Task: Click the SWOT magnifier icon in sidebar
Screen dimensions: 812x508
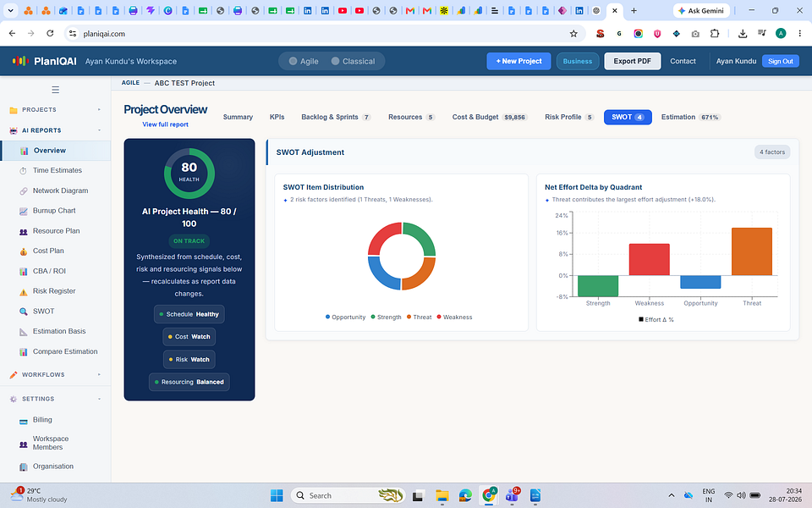Action: click(24, 312)
